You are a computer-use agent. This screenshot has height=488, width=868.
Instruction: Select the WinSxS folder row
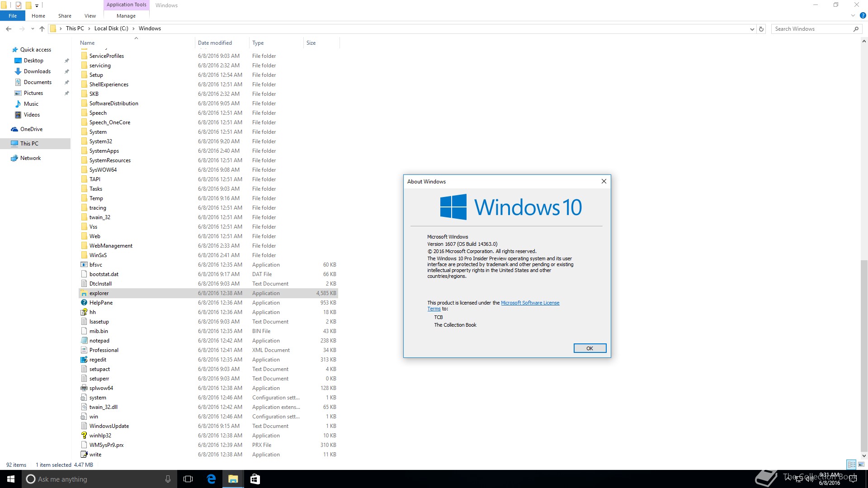[208, 255]
